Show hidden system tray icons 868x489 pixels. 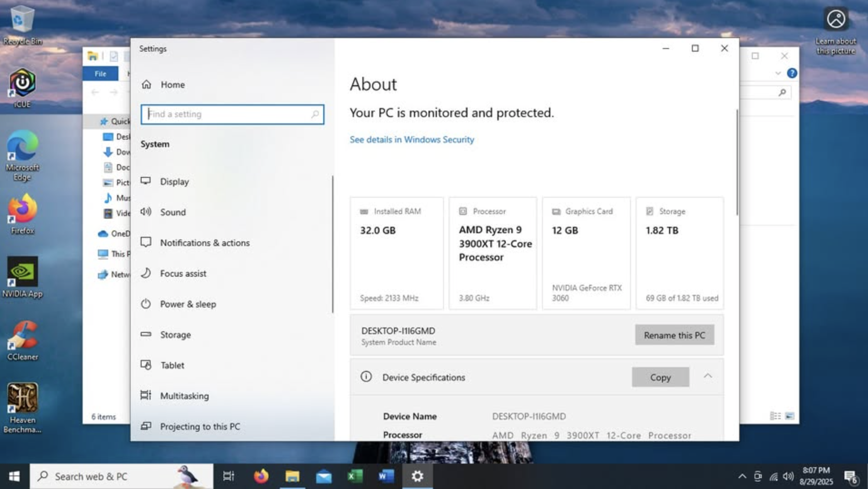(742, 476)
